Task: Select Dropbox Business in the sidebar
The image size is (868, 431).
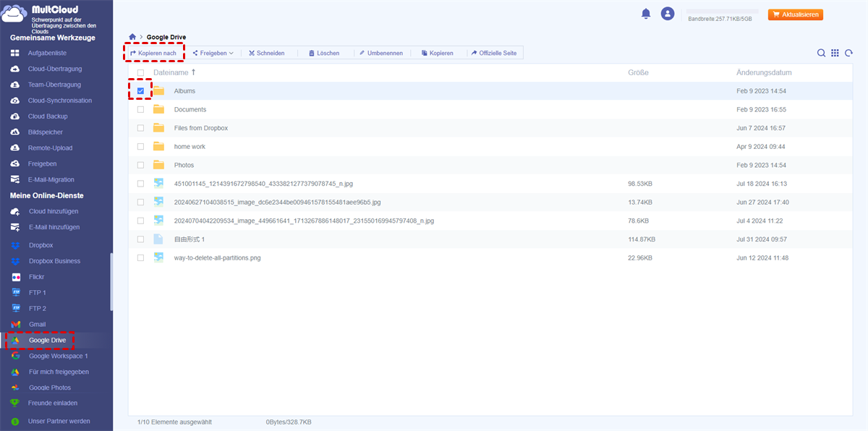Action: (x=54, y=261)
